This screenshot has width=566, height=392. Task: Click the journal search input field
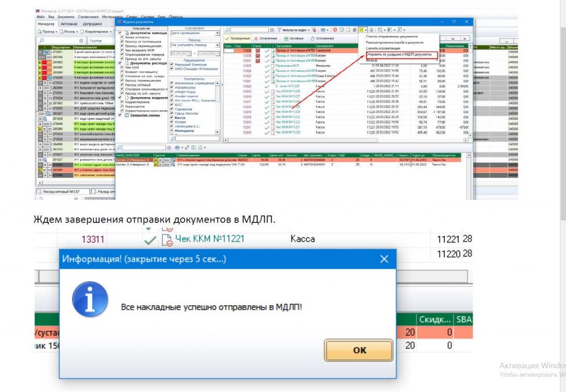pyautogui.click(x=249, y=29)
